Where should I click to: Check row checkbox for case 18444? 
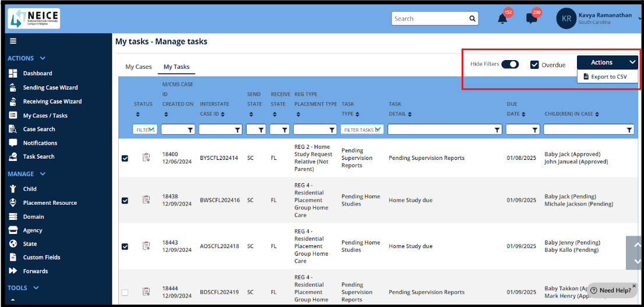125,292
